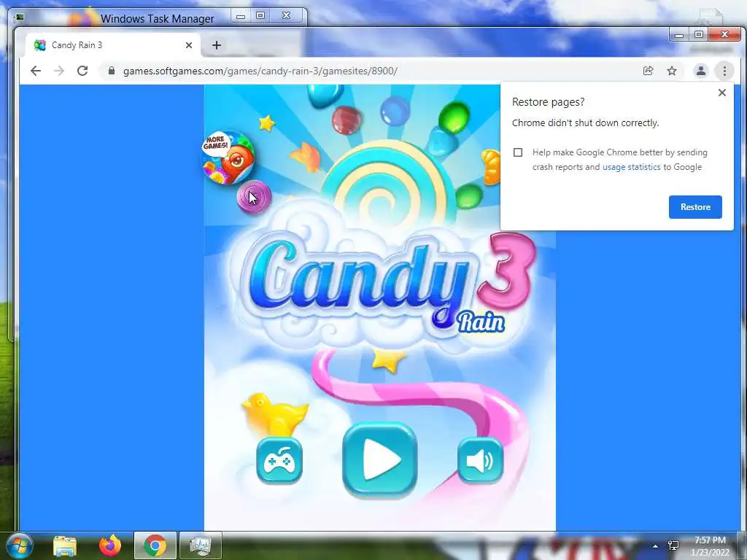Dismiss the Restore pages popup

(x=721, y=93)
